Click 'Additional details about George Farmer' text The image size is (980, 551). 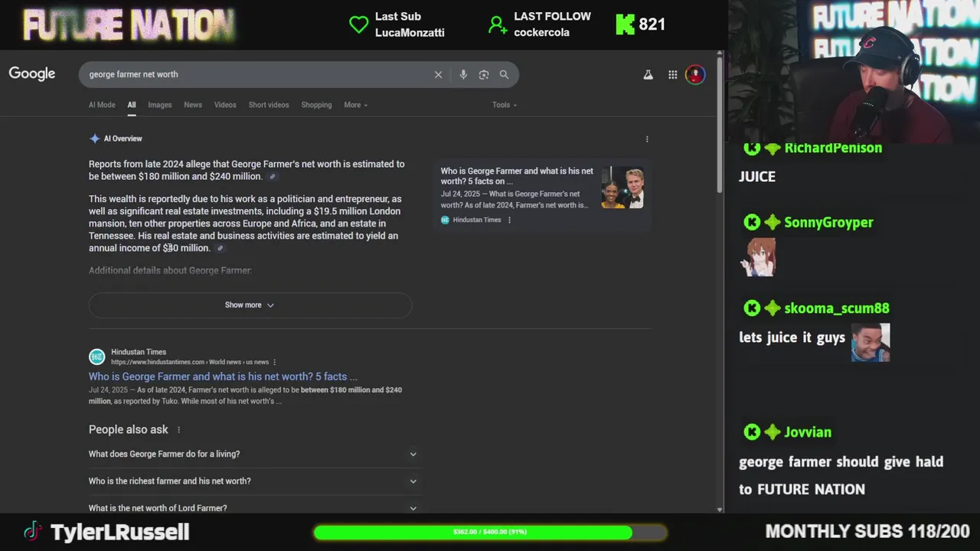click(170, 270)
